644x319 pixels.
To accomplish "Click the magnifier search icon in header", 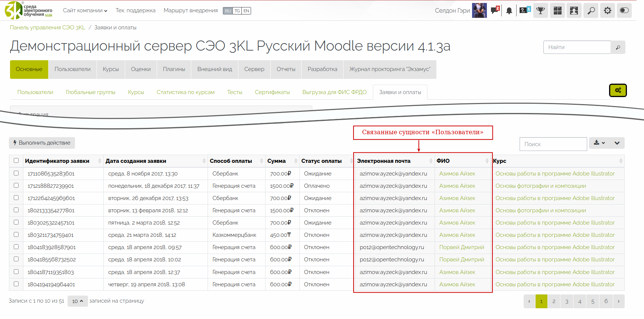I will (x=591, y=11).
